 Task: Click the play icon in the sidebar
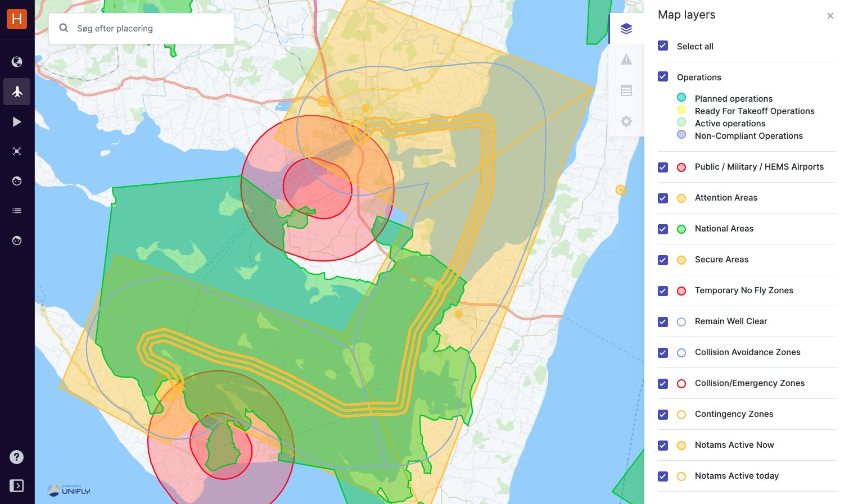(16, 121)
